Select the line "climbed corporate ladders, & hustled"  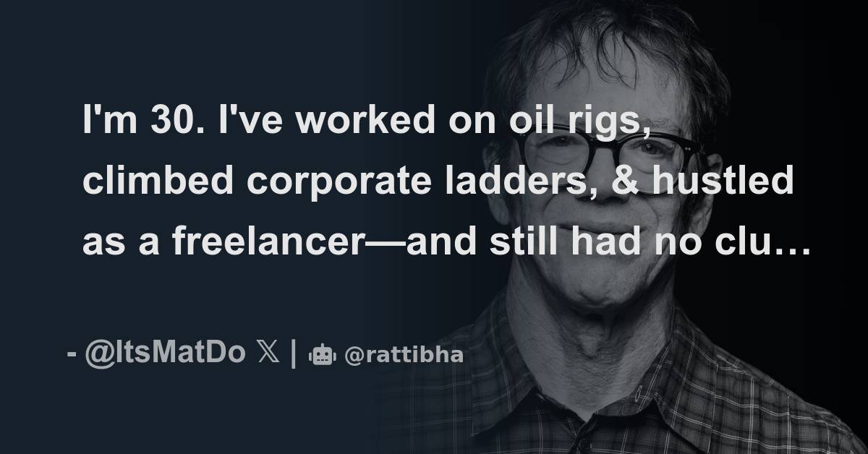(x=438, y=182)
